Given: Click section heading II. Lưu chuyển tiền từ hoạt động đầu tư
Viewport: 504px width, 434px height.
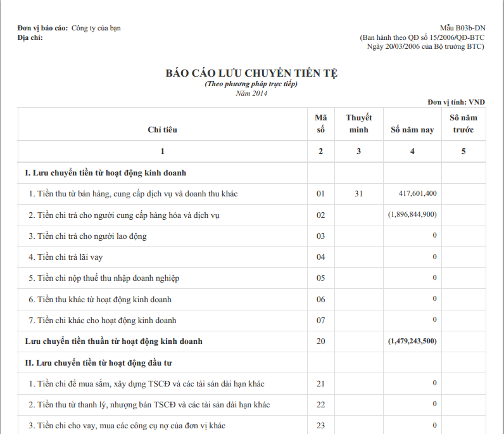Looking at the screenshot, I should pyautogui.click(x=98, y=363).
